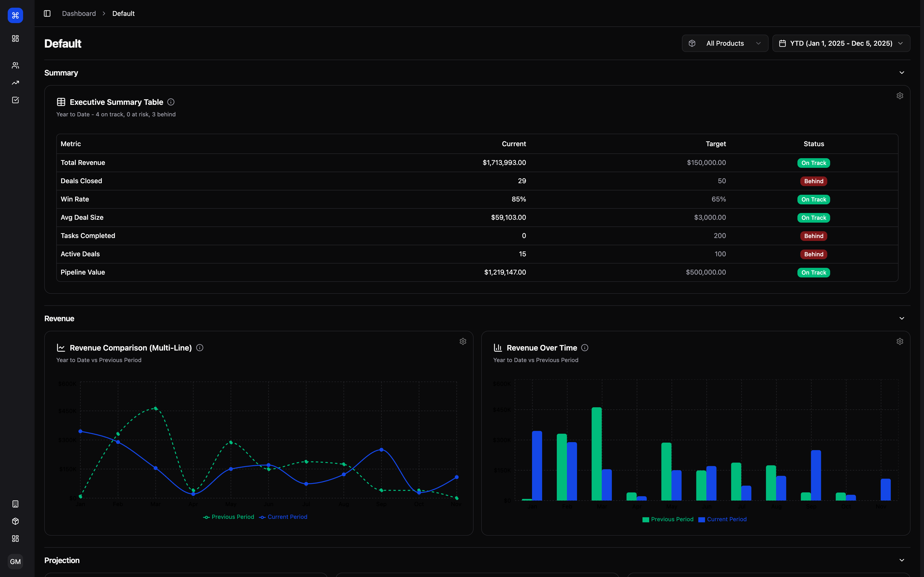Click the GM avatar at sidebar bottom
The width and height of the screenshot is (924, 577).
(x=15, y=561)
